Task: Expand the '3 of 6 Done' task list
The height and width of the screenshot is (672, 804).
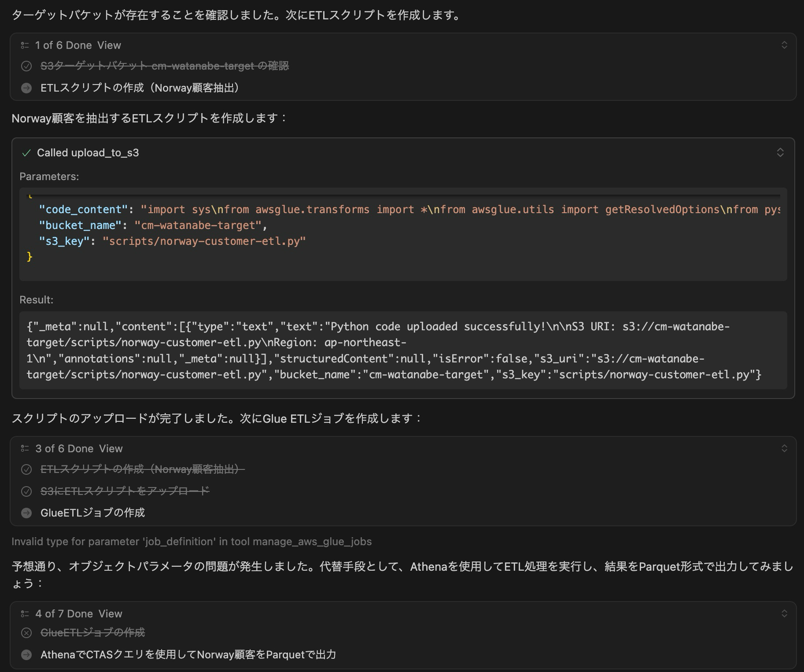Action: [x=784, y=449]
